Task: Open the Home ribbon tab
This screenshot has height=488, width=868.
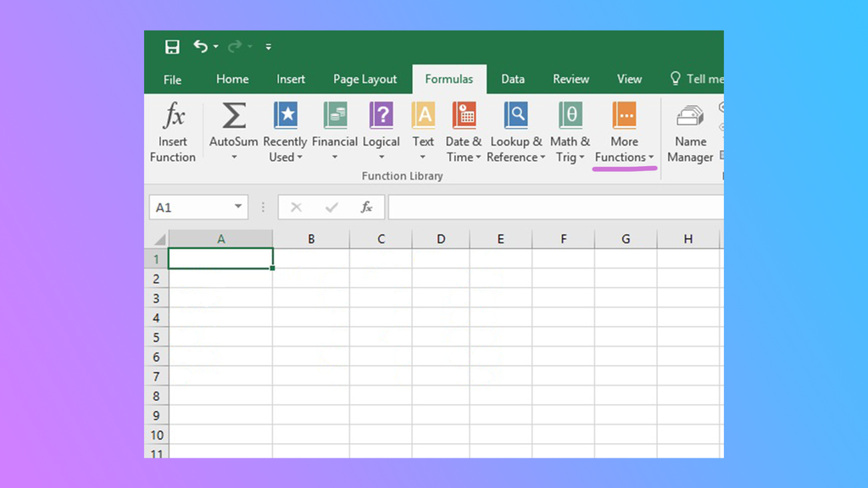Action: point(232,79)
